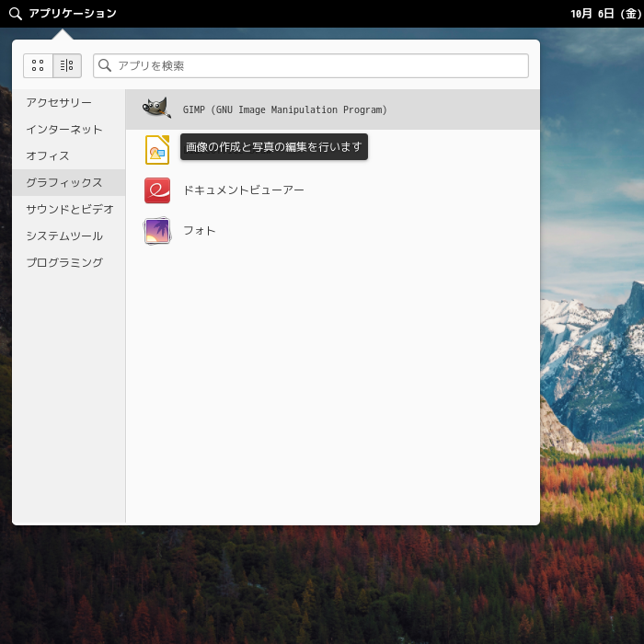
Task: Switch to category list view mode
Action: pyautogui.click(x=67, y=65)
